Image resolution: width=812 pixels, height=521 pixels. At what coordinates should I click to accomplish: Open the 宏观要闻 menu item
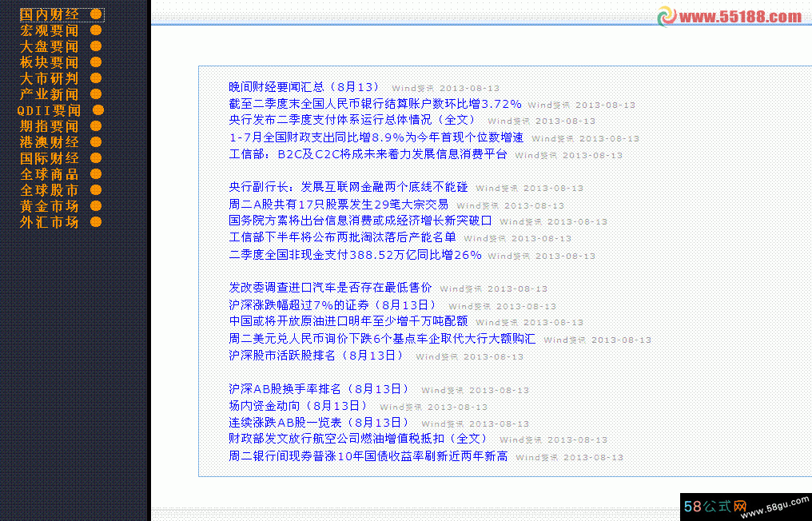[x=50, y=30]
